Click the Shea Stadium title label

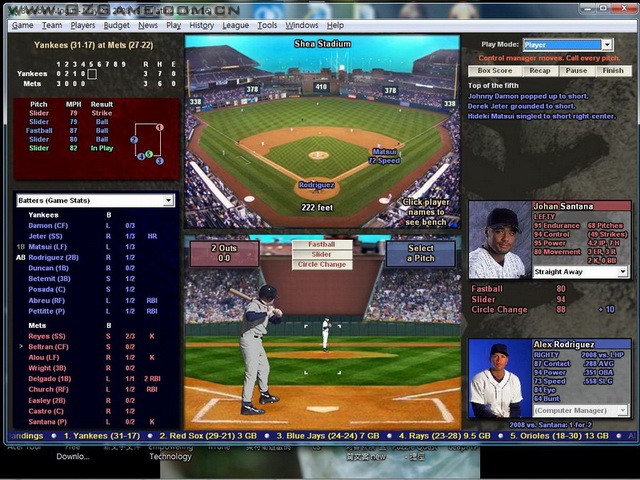322,44
